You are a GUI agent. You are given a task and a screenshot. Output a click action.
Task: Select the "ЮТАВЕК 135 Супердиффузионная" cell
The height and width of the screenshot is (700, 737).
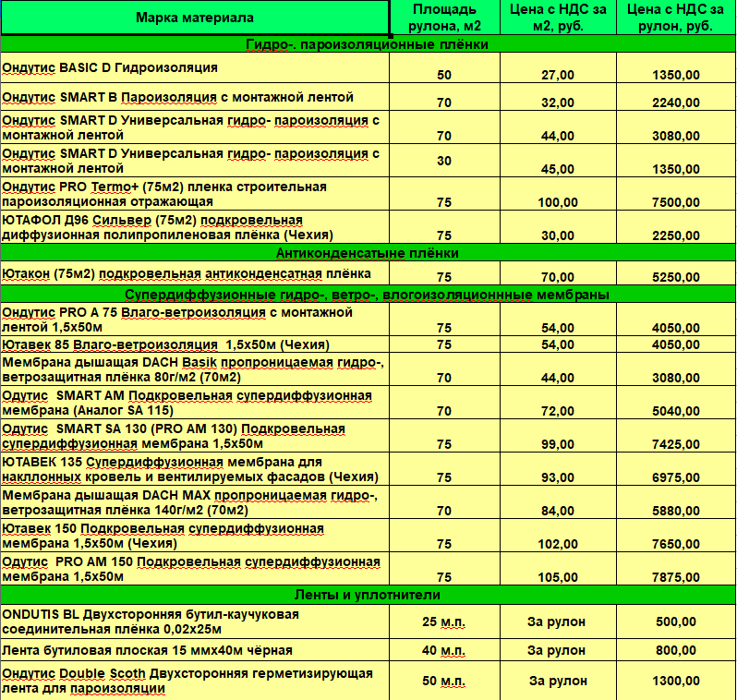point(195,469)
